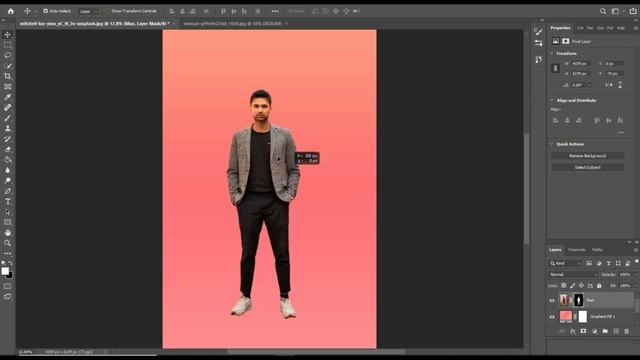The image size is (640, 360).
Task: Click the background color swatch
Action: click(10, 276)
